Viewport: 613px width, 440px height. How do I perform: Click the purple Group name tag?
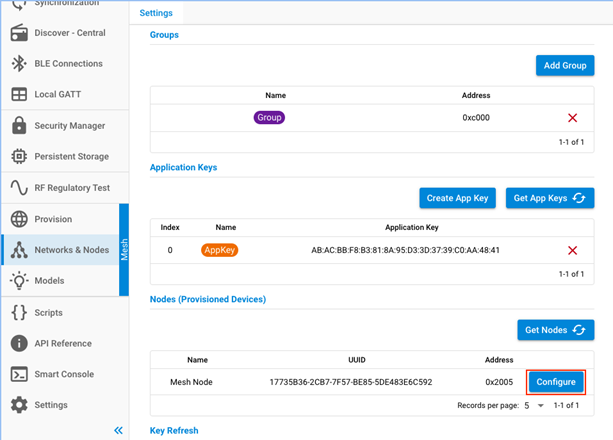point(269,117)
